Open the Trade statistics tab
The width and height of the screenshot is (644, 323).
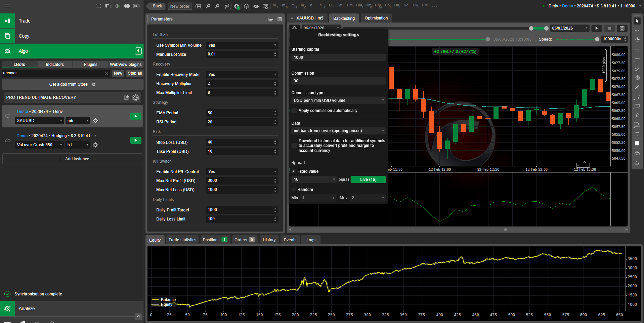[182, 240]
